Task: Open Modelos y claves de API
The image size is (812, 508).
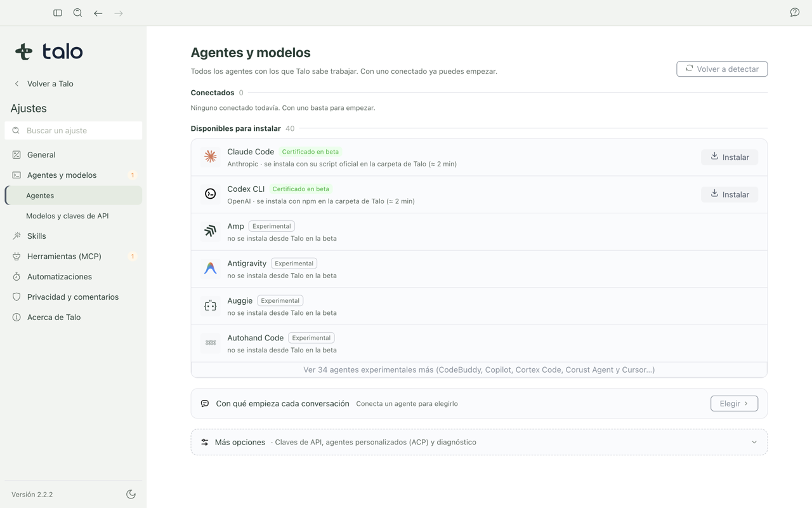Action: point(74,216)
